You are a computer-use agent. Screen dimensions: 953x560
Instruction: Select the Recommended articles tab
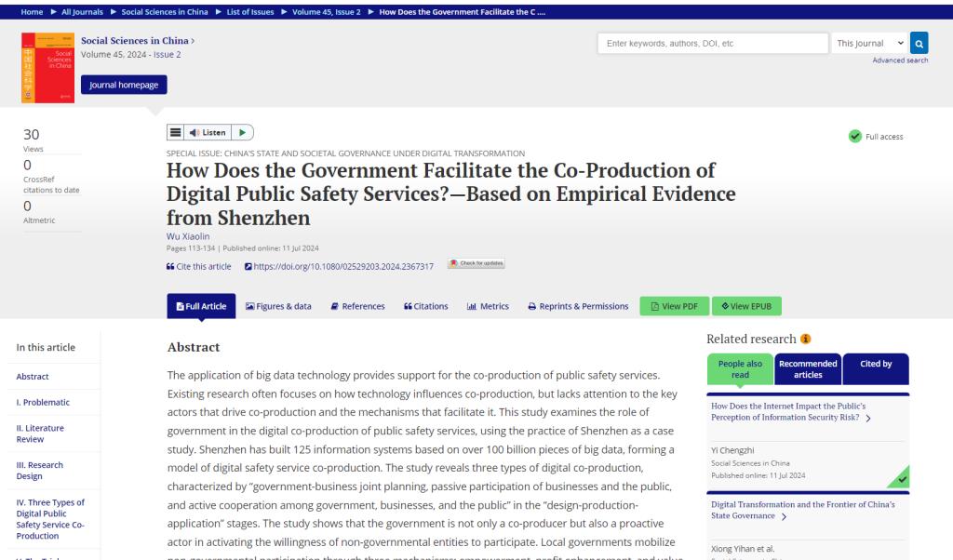click(x=808, y=368)
